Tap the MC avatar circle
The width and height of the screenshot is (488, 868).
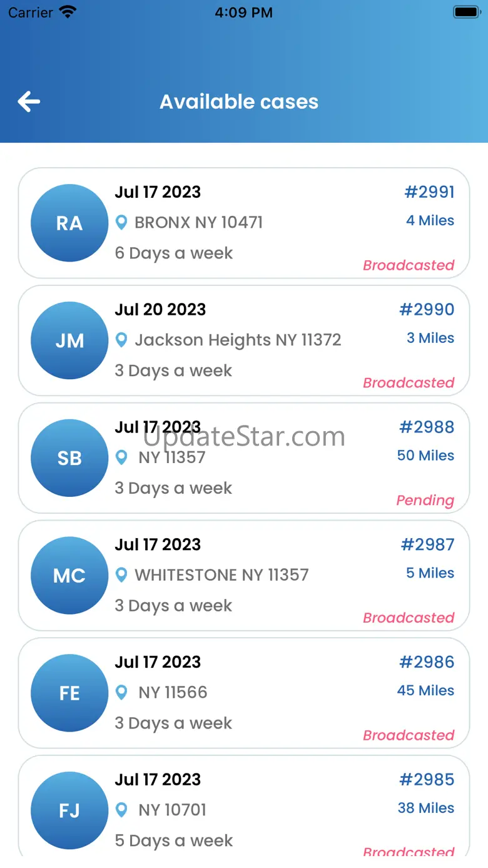[x=69, y=576]
